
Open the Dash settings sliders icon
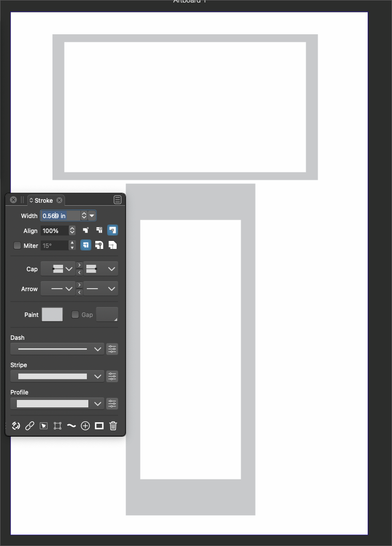(112, 349)
